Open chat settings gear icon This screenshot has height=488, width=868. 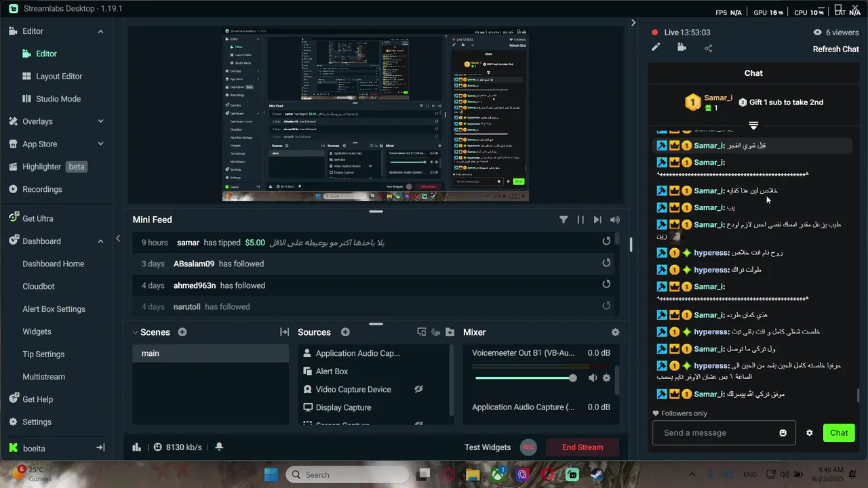(x=809, y=432)
